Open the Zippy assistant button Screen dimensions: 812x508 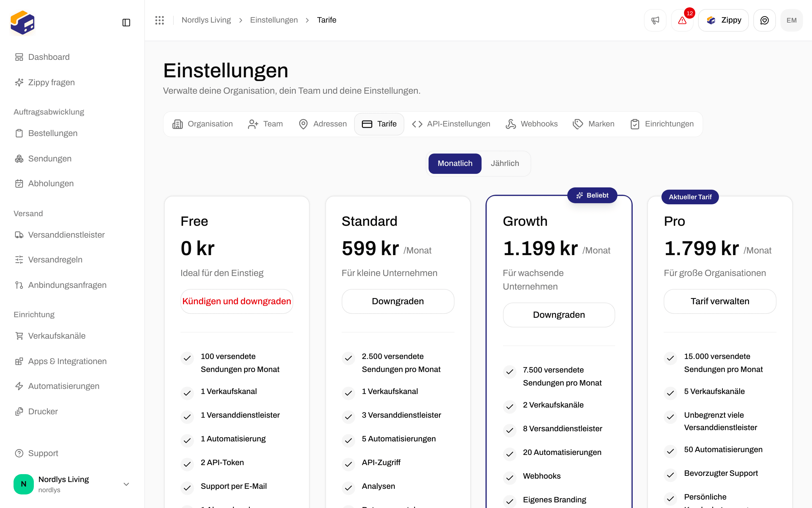pos(723,20)
